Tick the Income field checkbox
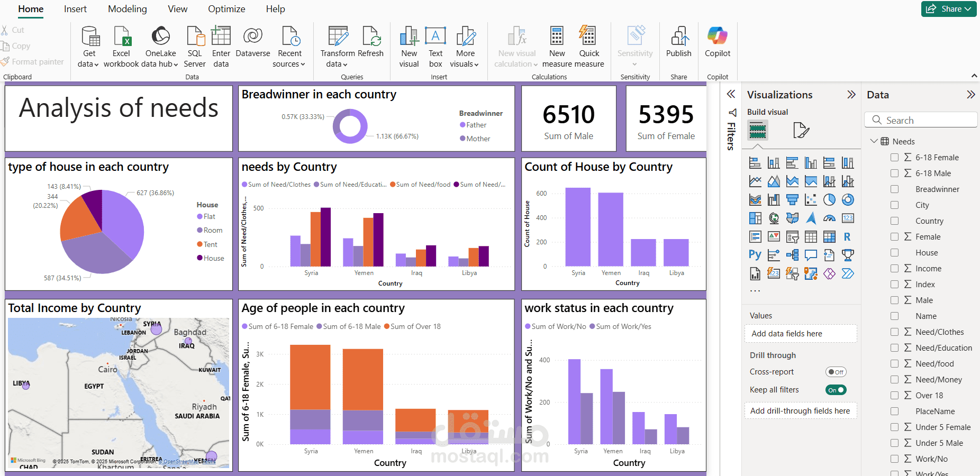This screenshot has height=476, width=980. pyautogui.click(x=894, y=268)
